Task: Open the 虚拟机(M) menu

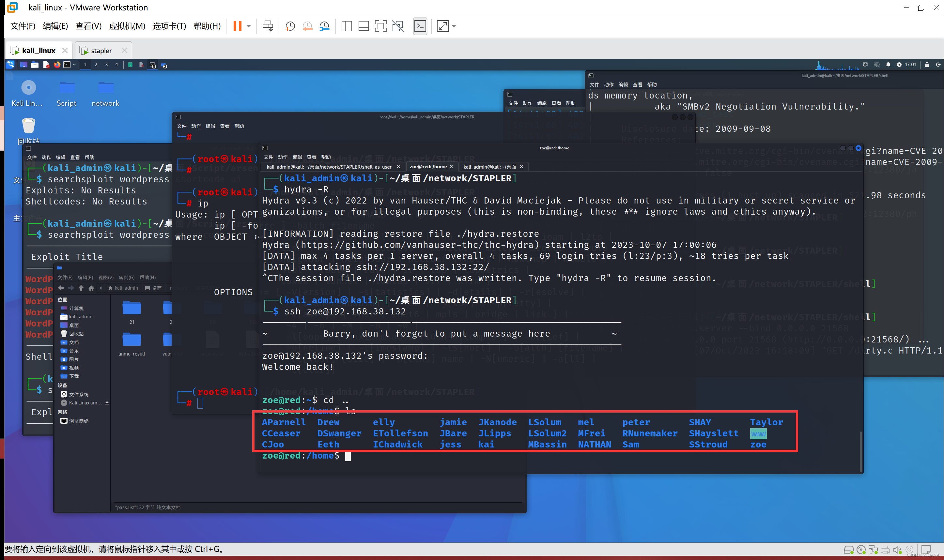Action: pos(127,26)
